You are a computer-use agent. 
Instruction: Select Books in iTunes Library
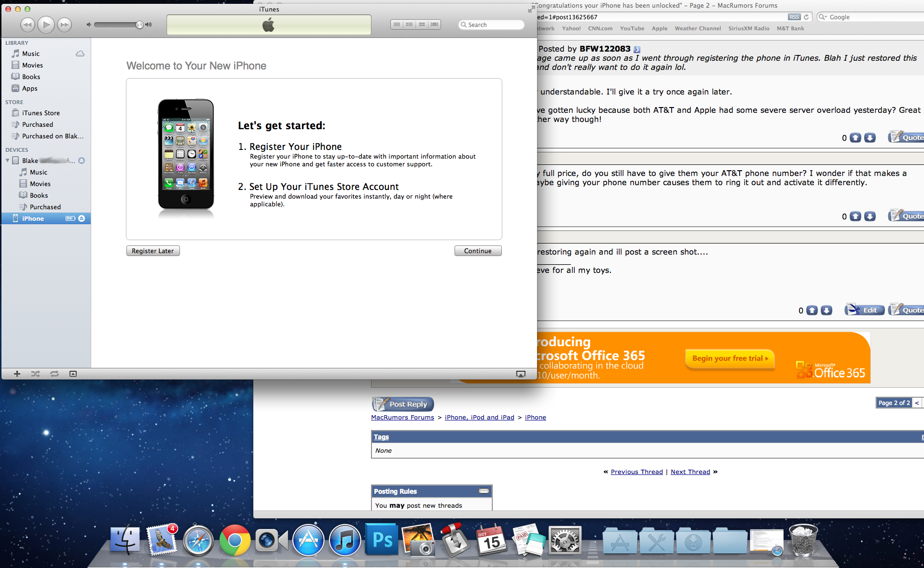(x=46, y=77)
